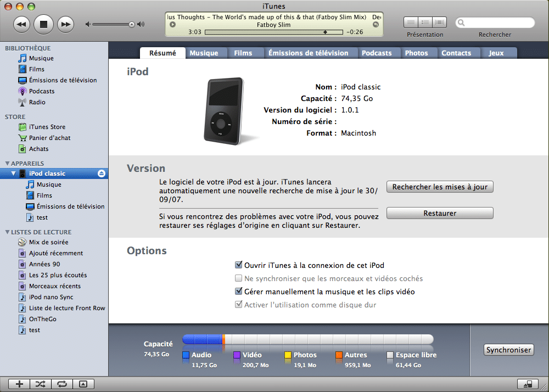Toggle shuffle playback button

tap(41, 384)
